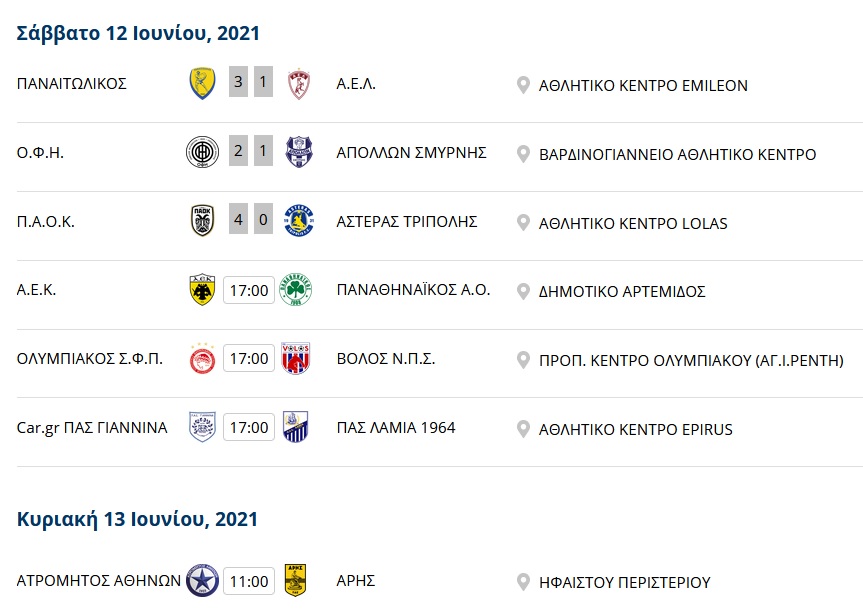Click the Apollon Smyrnis crest
Screen dimensions: 863x615
coord(299,152)
